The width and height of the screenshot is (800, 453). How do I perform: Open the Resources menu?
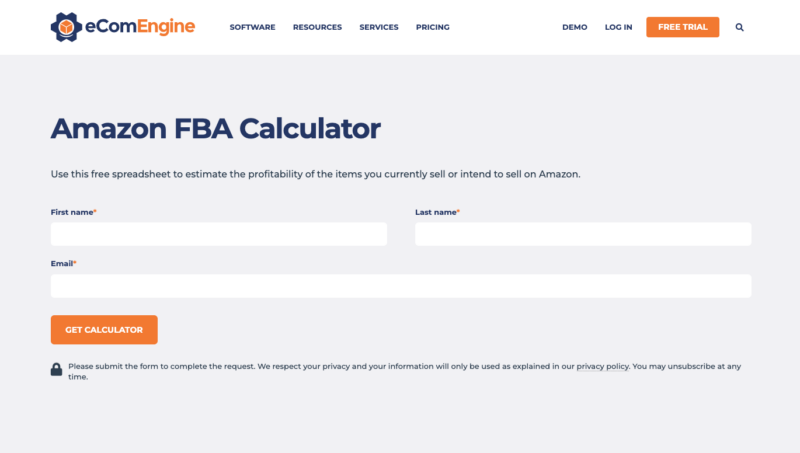(x=317, y=27)
